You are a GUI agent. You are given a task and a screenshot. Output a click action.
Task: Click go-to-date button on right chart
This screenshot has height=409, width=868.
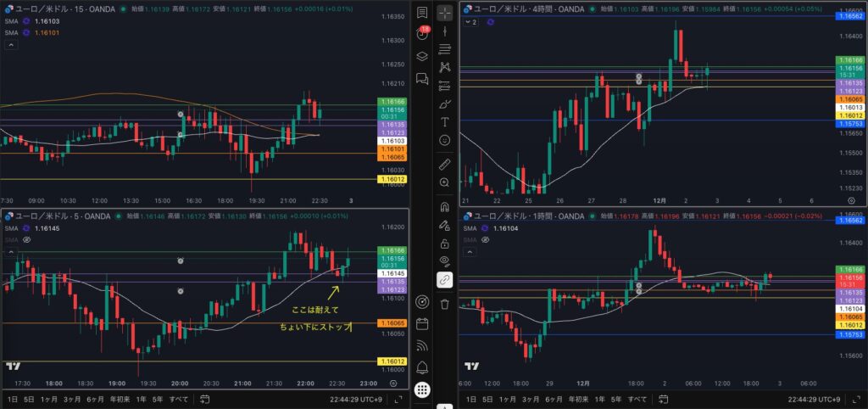click(667, 399)
